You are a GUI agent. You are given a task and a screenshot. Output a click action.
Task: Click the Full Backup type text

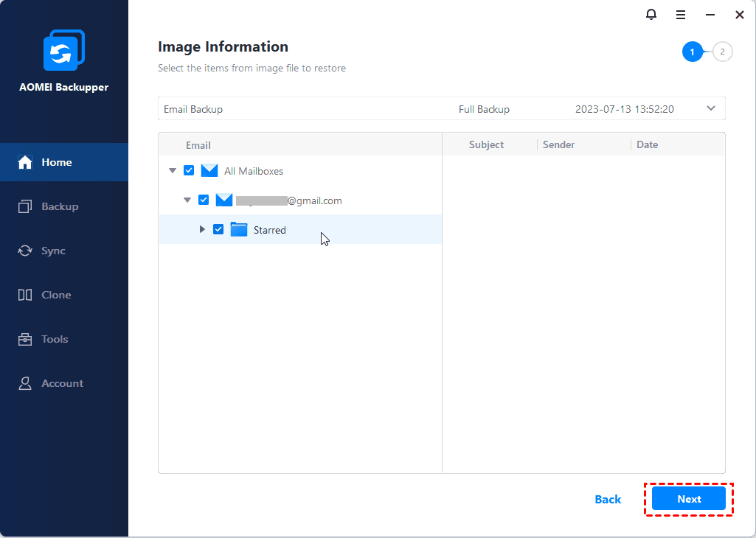tap(484, 109)
